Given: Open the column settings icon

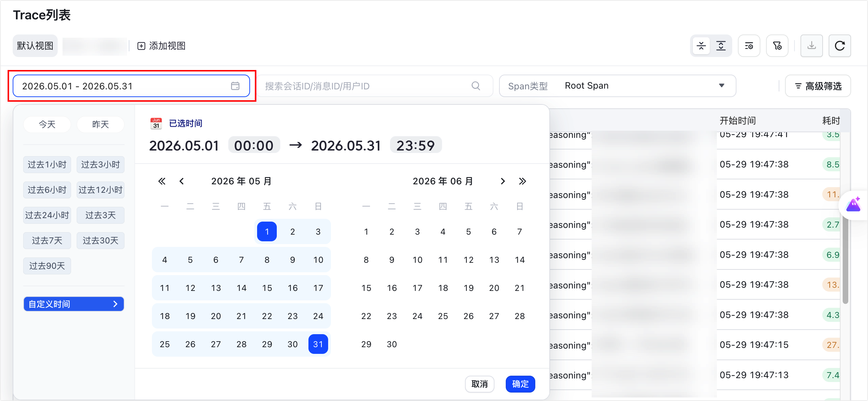Looking at the screenshot, I should pyautogui.click(x=749, y=46).
